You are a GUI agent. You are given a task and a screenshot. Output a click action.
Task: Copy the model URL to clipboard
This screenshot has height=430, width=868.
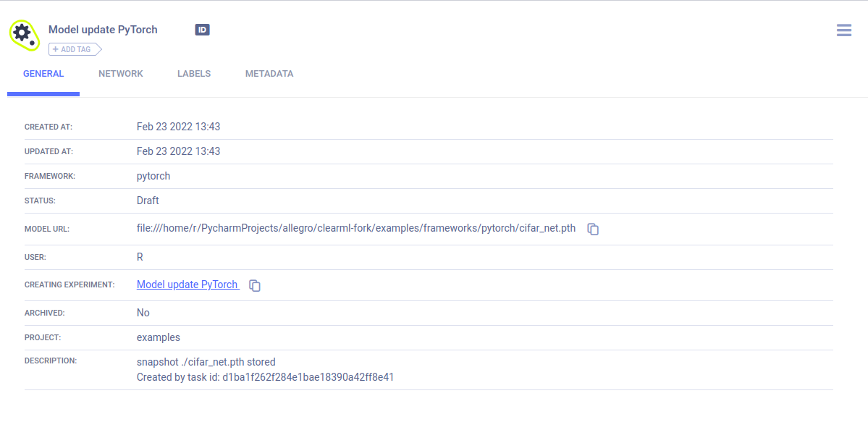593,229
